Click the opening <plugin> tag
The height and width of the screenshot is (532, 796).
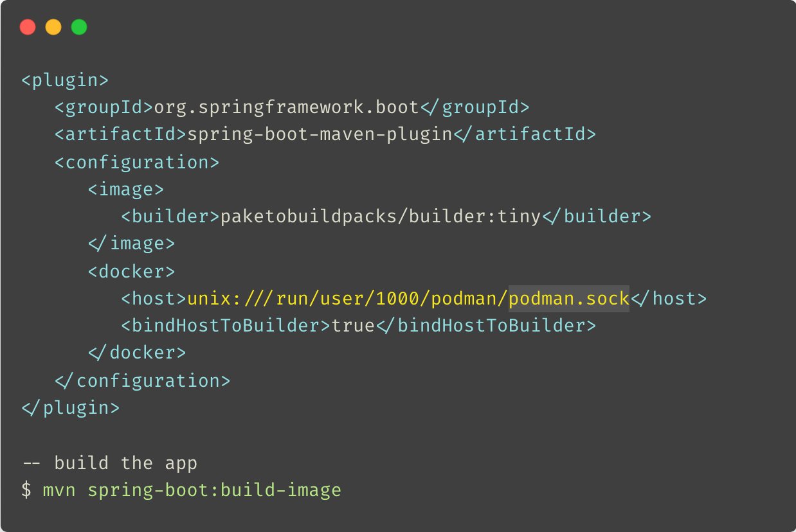point(66,81)
